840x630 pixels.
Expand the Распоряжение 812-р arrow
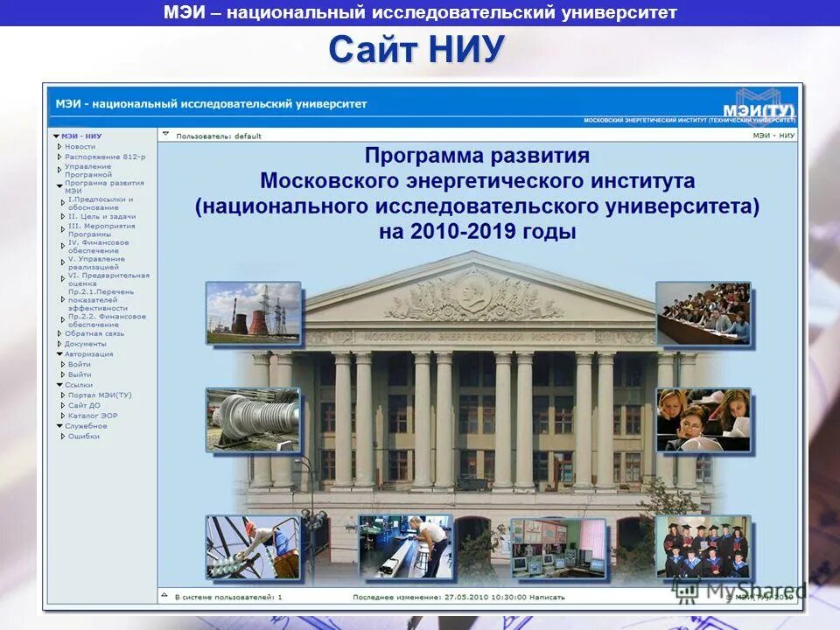pos(59,157)
